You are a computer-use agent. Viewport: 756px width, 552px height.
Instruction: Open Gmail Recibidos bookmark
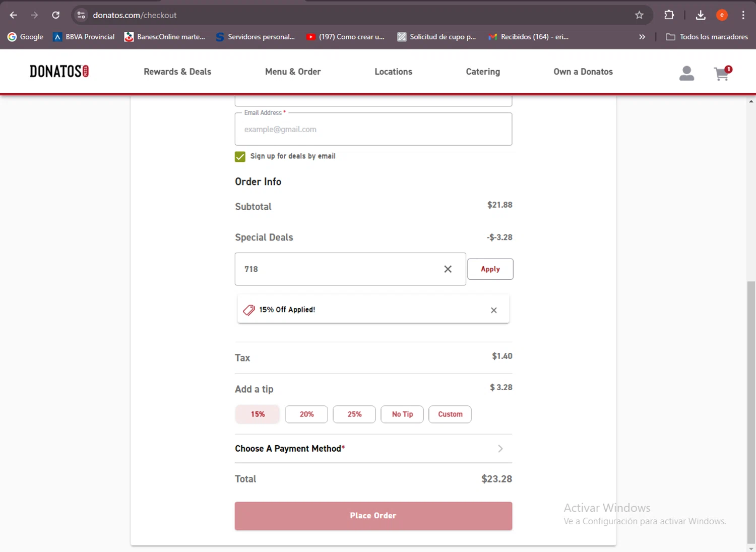[x=528, y=37]
